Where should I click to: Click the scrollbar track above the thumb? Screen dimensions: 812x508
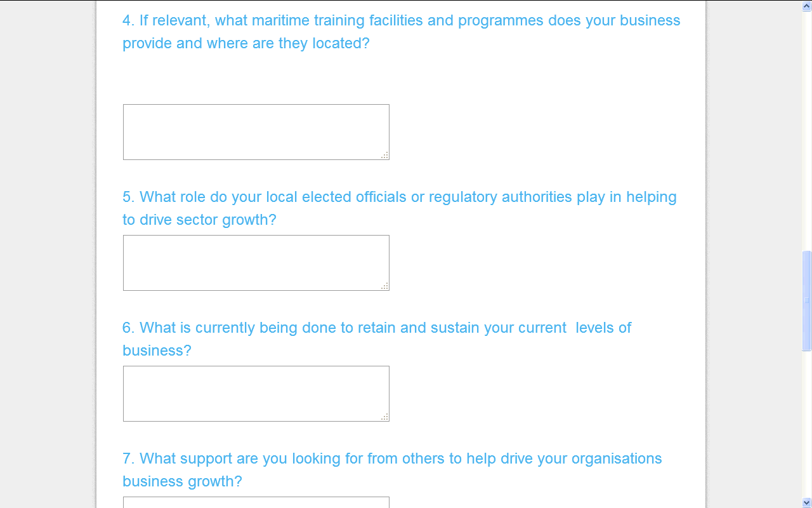(x=806, y=130)
